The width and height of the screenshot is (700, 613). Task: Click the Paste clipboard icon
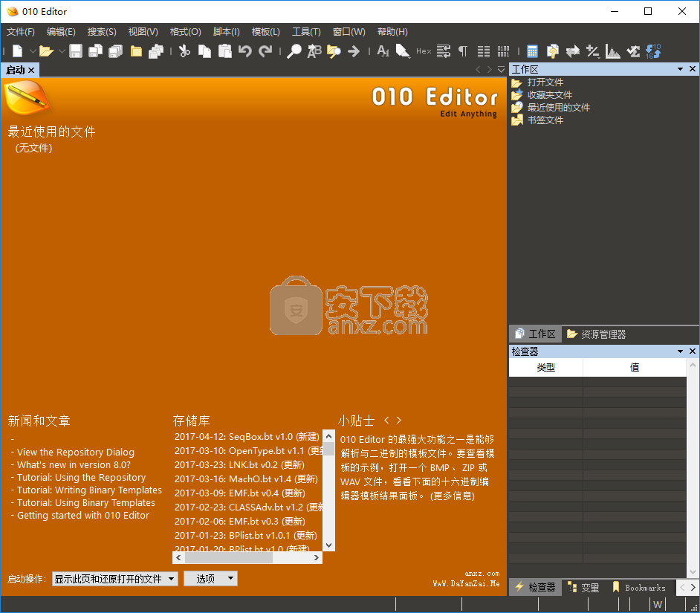(x=225, y=51)
